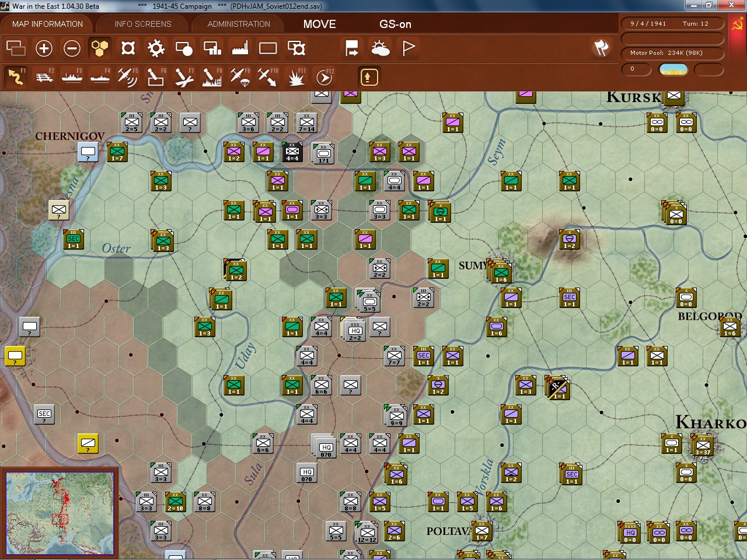Select the F3 naval transport ship icon
This screenshot has width=747, height=560.
coord(72,77)
